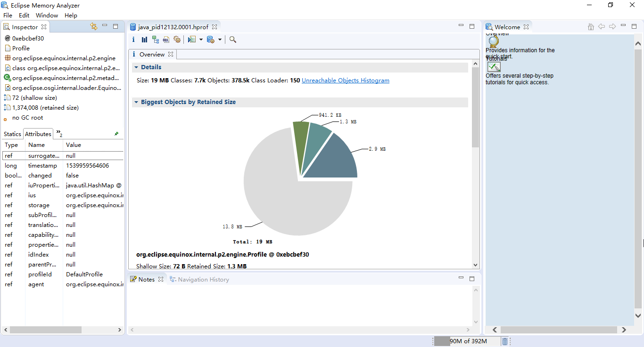Switch to Navigation History tab

pyautogui.click(x=199, y=280)
